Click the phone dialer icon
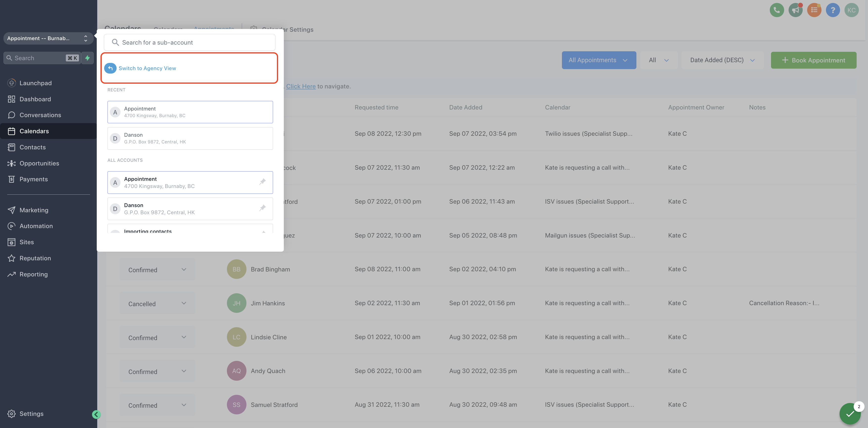 [777, 10]
